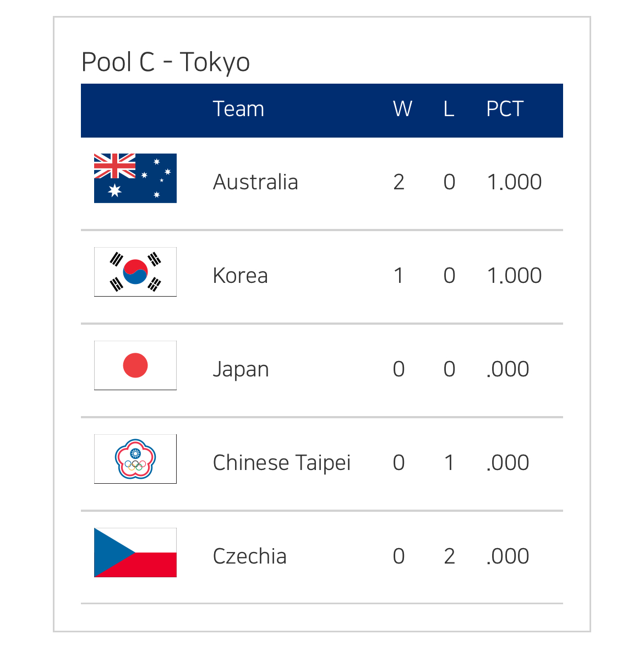Click Korea's wins value of 1
This screenshot has height=645, width=644.
tap(399, 276)
